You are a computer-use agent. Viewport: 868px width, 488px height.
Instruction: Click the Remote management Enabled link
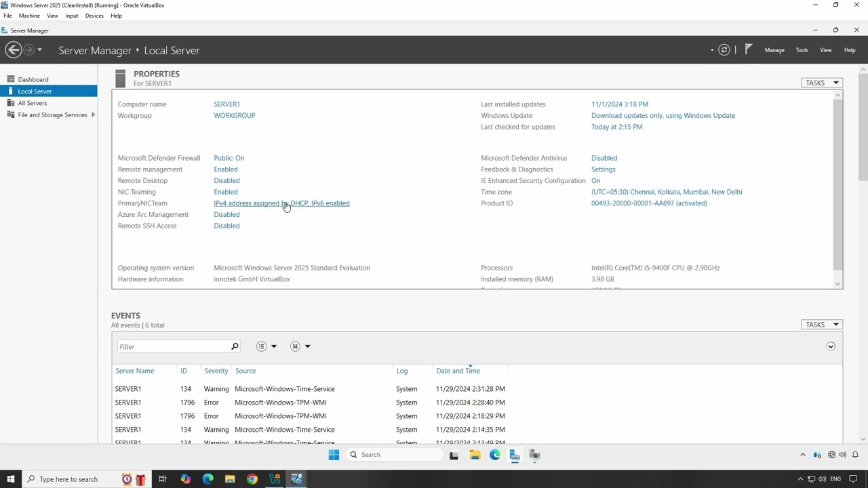pyautogui.click(x=226, y=169)
